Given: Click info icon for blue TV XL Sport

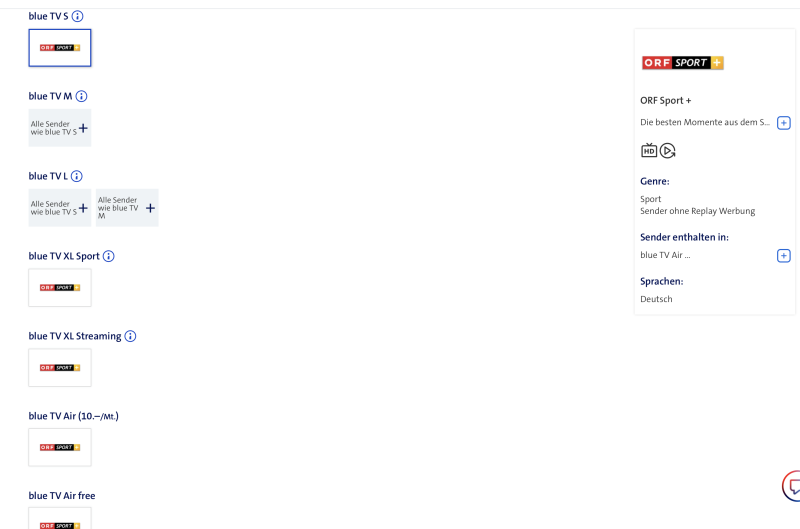Looking at the screenshot, I should 108,256.
